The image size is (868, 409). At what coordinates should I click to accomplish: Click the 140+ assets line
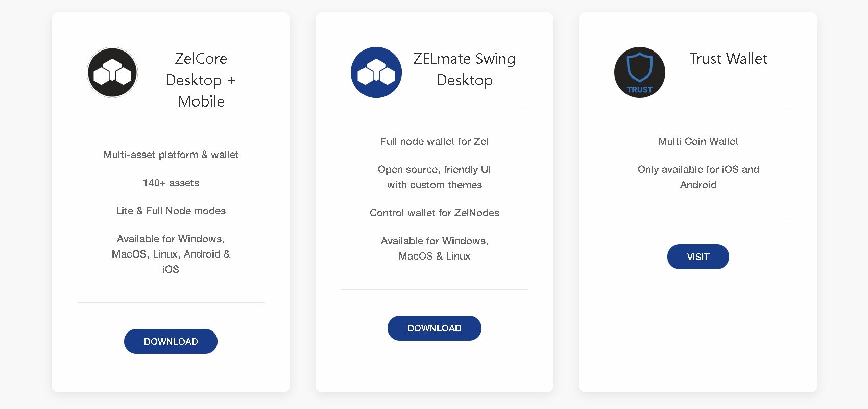click(x=171, y=183)
